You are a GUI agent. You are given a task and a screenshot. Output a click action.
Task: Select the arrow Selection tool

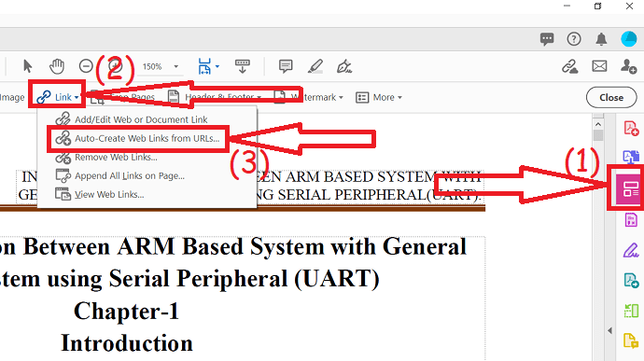point(27,66)
